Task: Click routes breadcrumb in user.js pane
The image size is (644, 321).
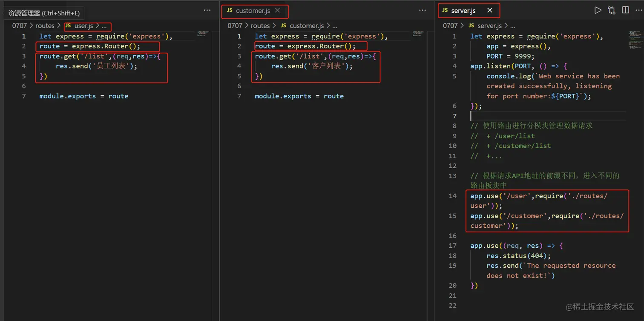Action: [45, 26]
